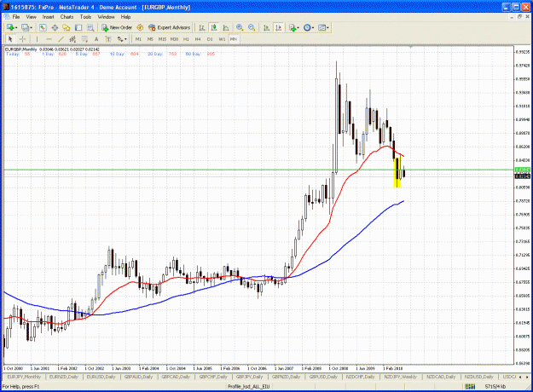Open the View menu
The width and height of the screenshot is (533, 392).
click(31, 17)
